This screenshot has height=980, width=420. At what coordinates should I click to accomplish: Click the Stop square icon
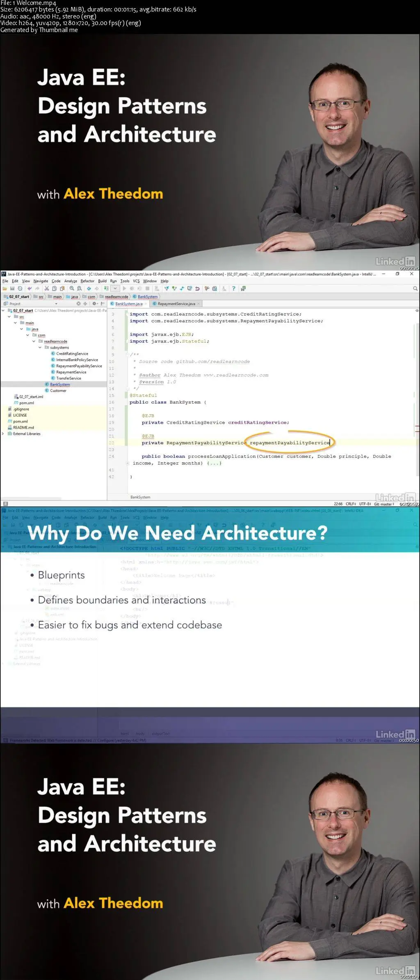pos(147,288)
